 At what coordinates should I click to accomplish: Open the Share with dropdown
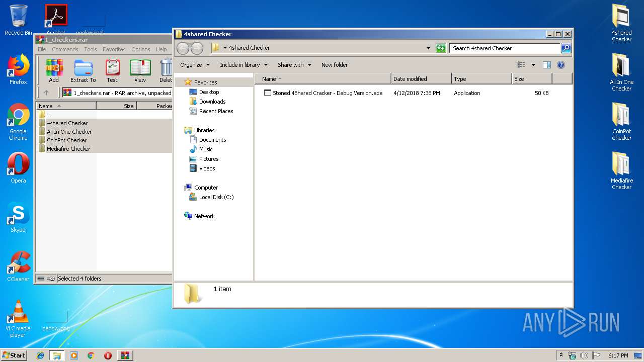[294, 65]
